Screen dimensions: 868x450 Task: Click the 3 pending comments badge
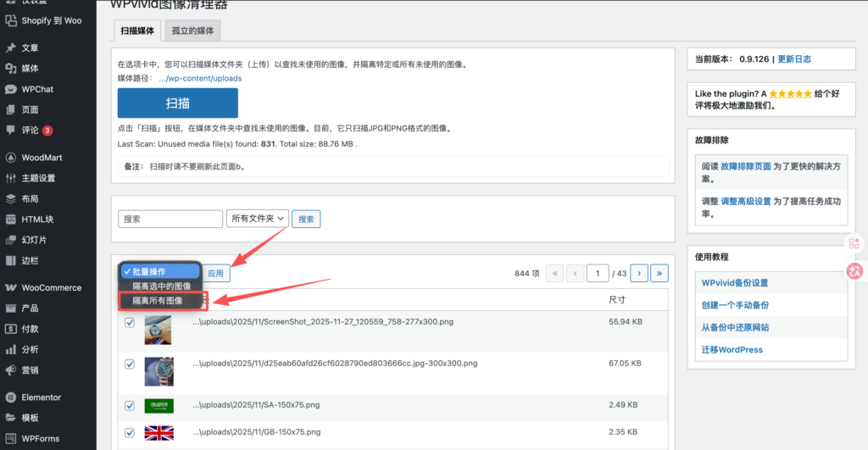pos(47,131)
